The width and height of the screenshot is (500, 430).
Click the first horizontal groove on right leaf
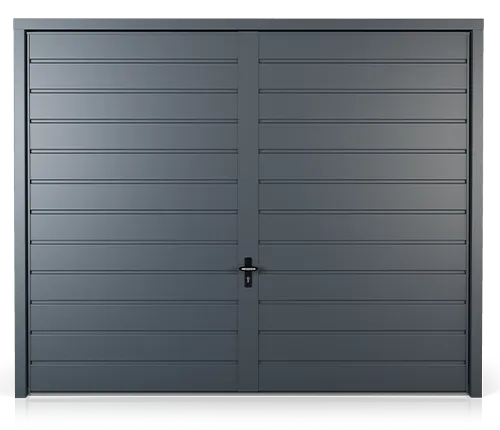click(363, 61)
